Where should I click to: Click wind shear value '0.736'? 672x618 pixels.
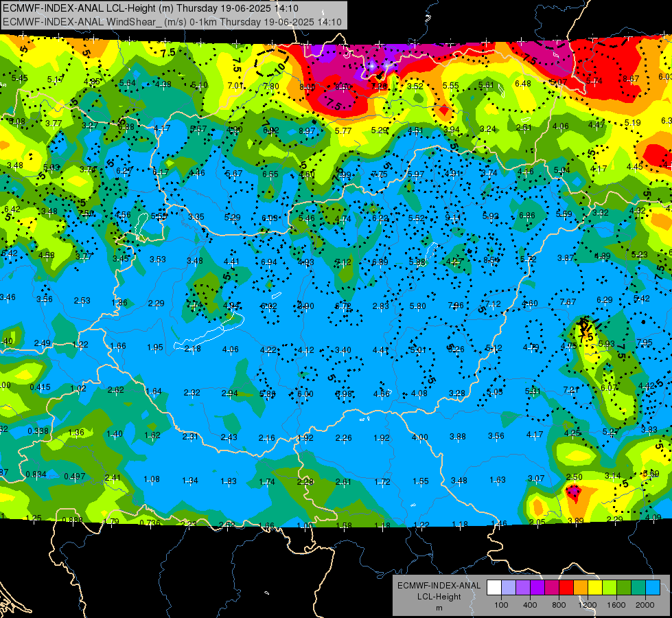pos(150,523)
